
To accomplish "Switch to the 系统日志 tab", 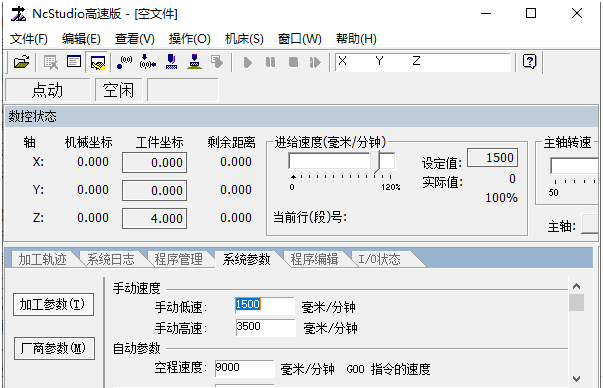I will point(110,259).
